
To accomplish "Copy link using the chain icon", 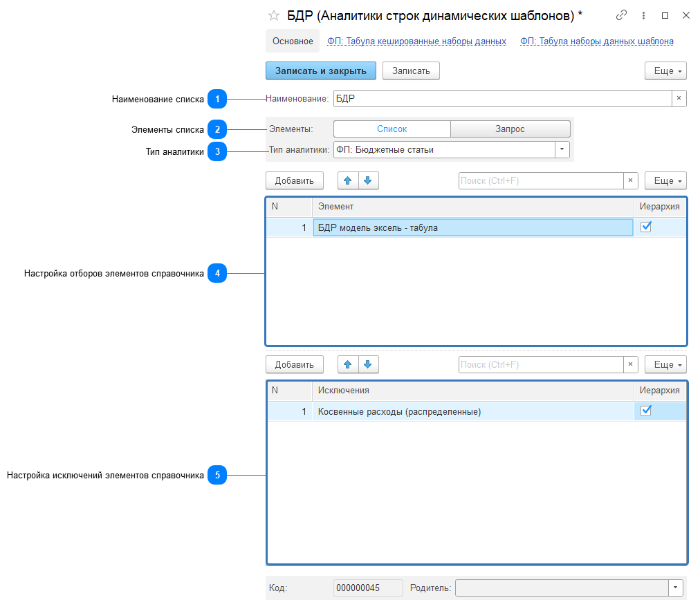I will tap(621, 16).
